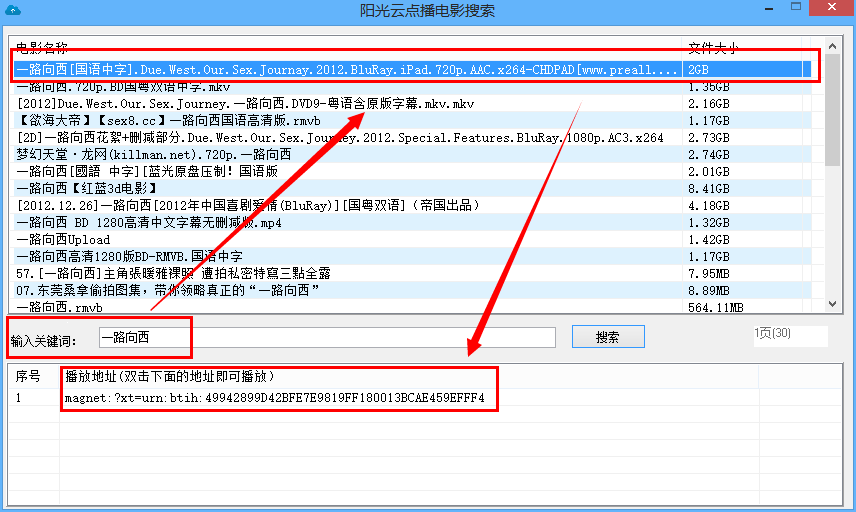Click the 输入关键词 keyword input field

[x=327, y=337]
